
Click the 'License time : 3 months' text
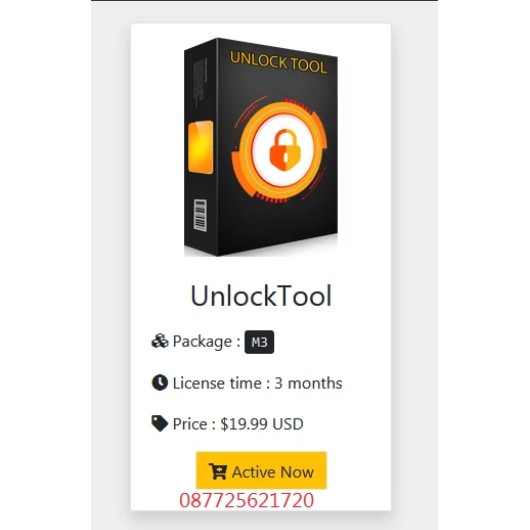tap(258, 383)
